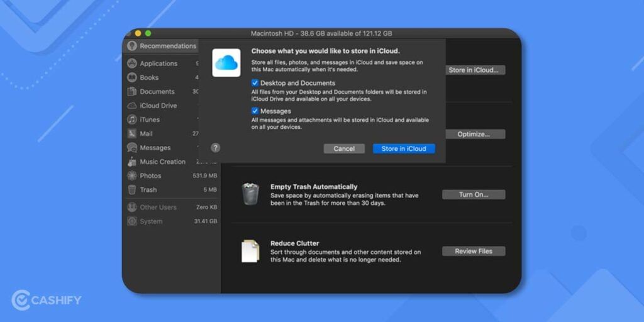Screen dimensions: 644x322
Task: Click the 'Empty Trash Automatically' heading
Action: click(x=314, y=187)
